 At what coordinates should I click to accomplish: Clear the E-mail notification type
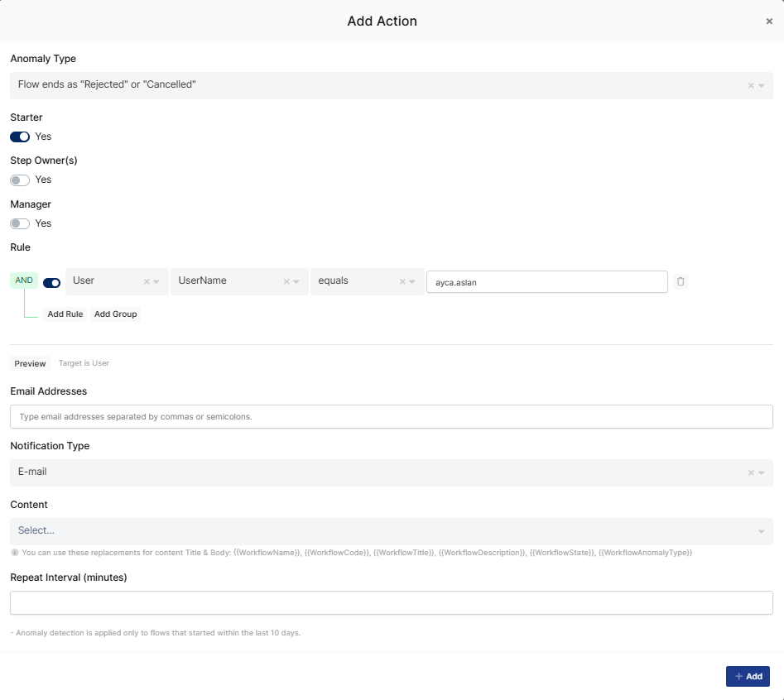click(751, 472)
